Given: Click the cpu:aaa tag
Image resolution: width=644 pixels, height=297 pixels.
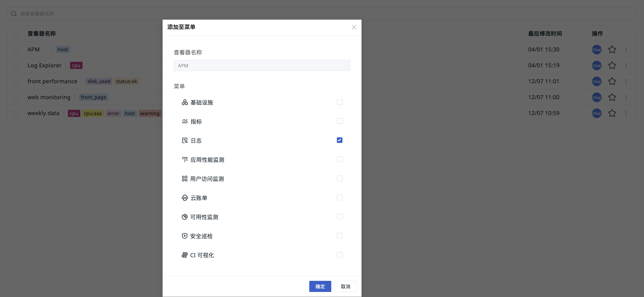Looking at the screenshot, I should [x=93, y=113].
